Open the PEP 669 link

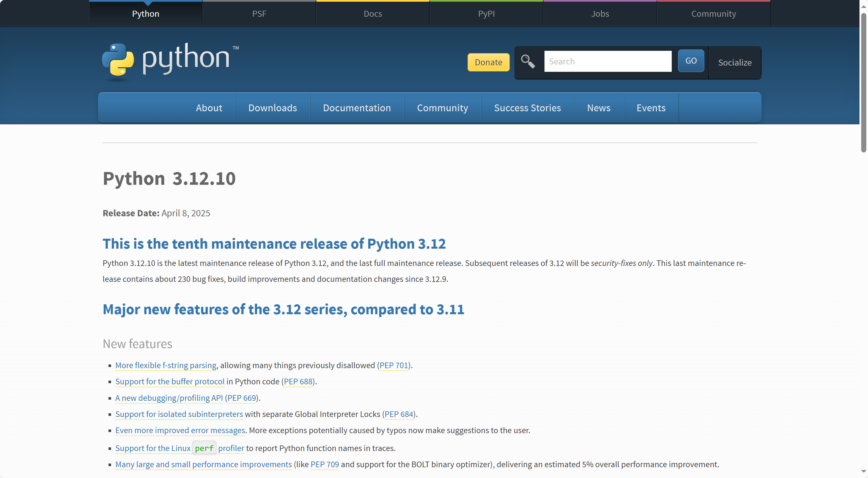click(x=242, y=398)
